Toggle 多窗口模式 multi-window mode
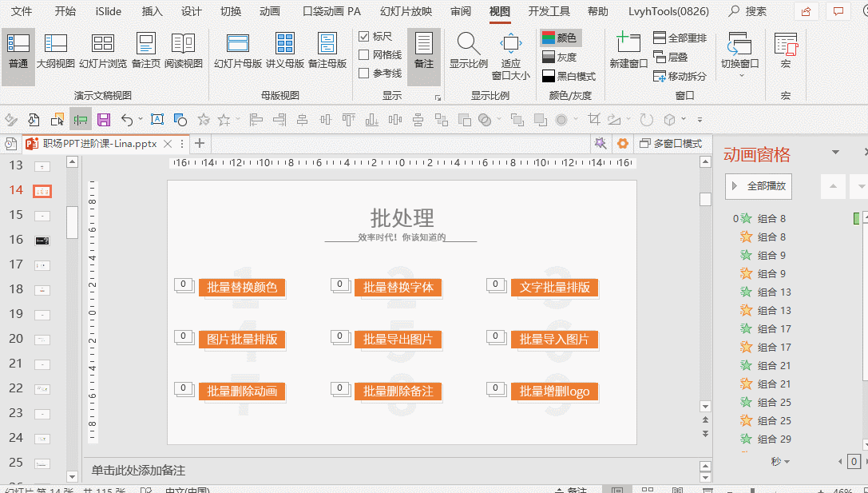Image resolution: width=868 pixels, height=493 pixels. click(671, 144)
